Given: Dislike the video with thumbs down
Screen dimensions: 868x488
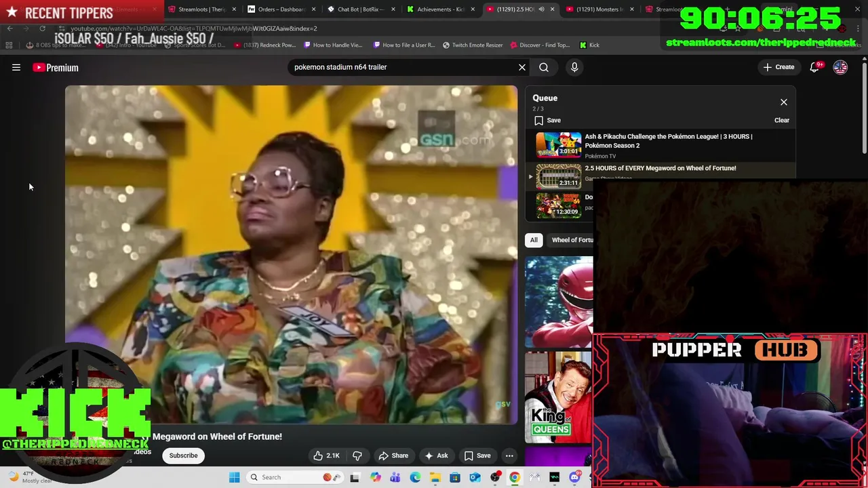Looking at the screenshot, I should (x=357, y=455).
